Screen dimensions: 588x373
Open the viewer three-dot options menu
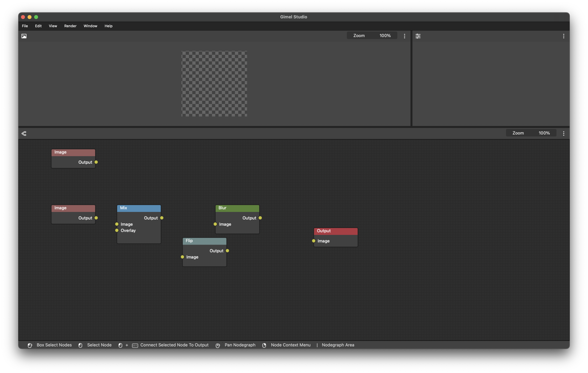(x=404, y=36)
